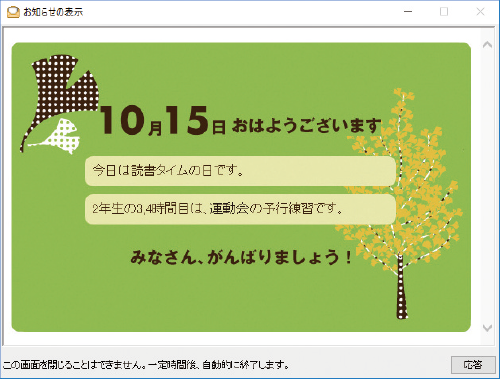500x379 pixels.
Task: Click the text 今日は読書タイムの日です。
Action: point(168,171)
